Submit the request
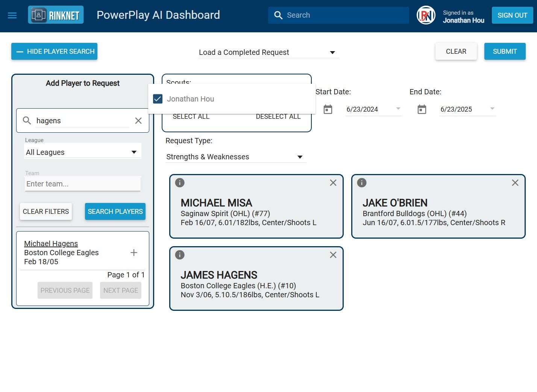This screenshot has width=537, height=392. pyautogui.click(x=505, y=51)
